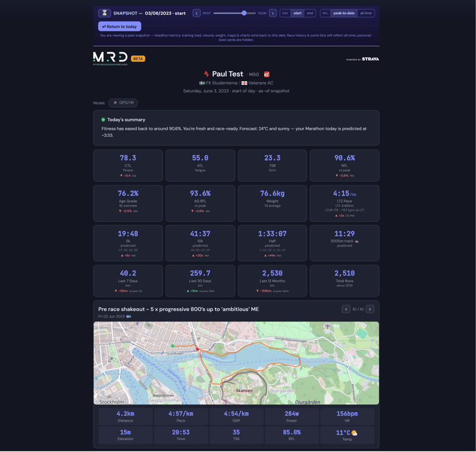The width and height of the screenshot is (476, 452).
Task: Click the Age Grade 76.2% card
Action: click(x=128, y=203)
